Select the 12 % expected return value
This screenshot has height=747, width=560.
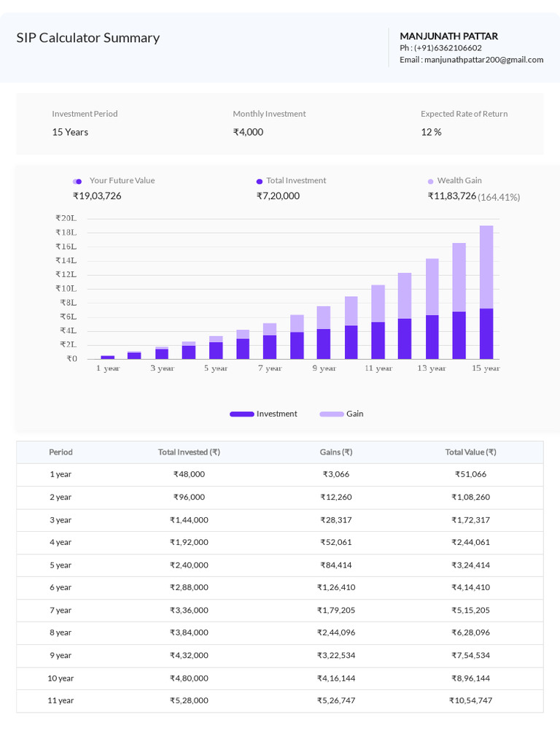[431, 132]
